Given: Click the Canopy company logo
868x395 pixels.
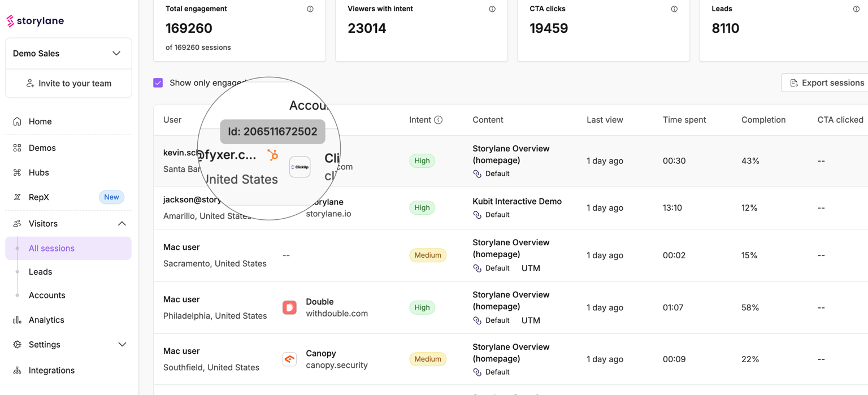Looking at the screenshot, I should pyautogui.click(x=289, y=359).
